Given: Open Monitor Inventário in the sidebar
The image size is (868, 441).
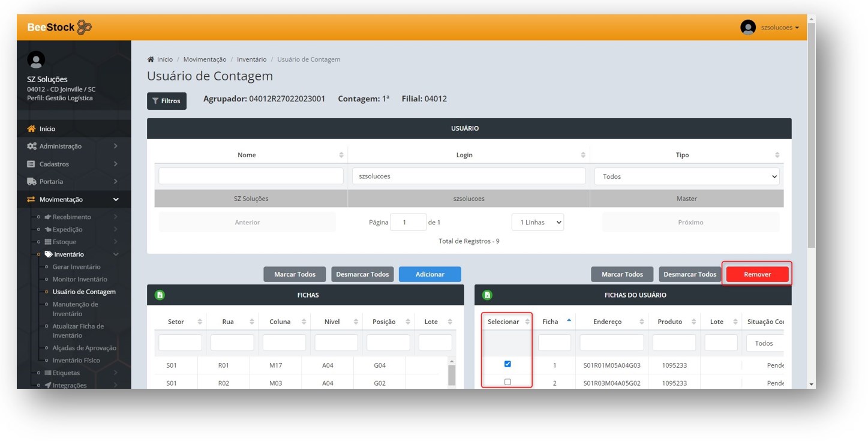Looking at the screenshot, I should pos(80,279).
